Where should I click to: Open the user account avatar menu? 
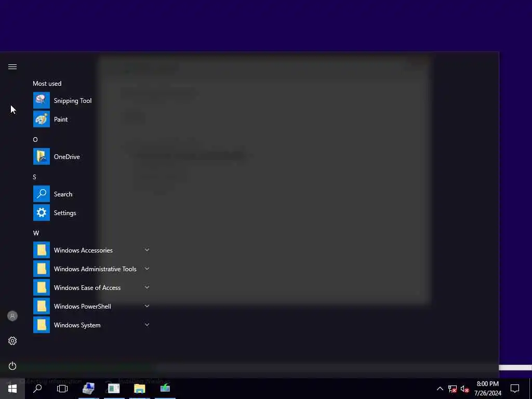click(12, 316)
